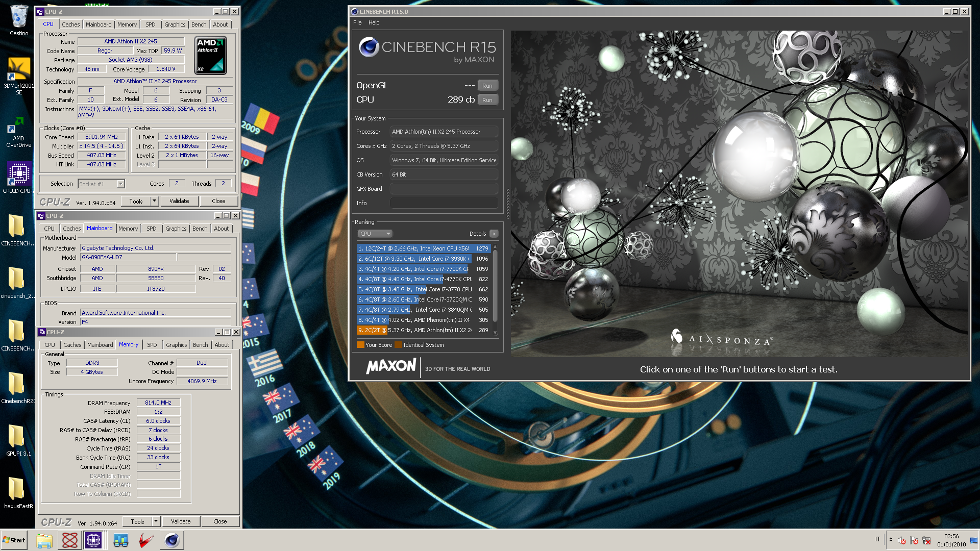Open the cinebench_2 folder on the desktop
The image size is (980, 551).
tap(17, 282)
